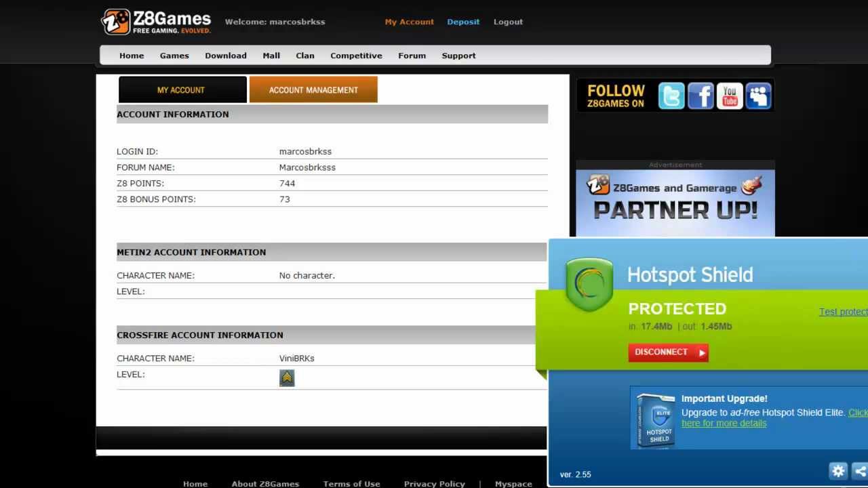
Task: Open the MySpace follow icon
Action: pyautogui.click(x=759, y=96)
